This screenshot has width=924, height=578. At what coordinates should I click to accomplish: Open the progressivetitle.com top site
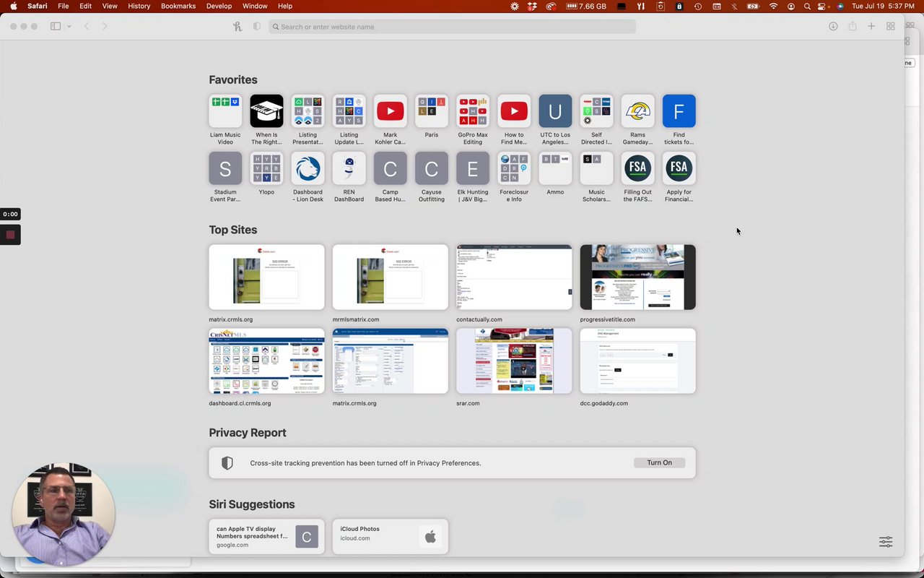[638, 277]
